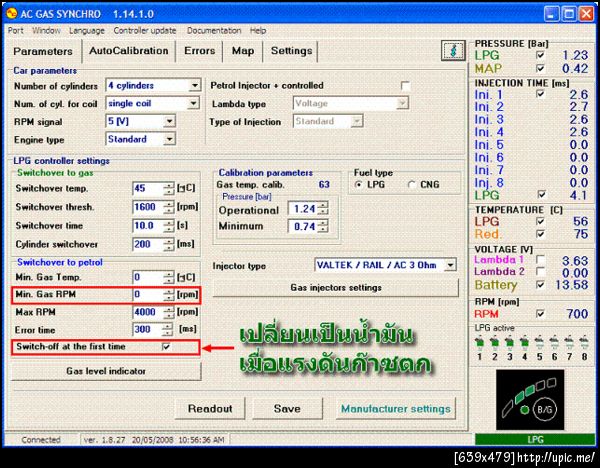Select LPG fuel type radio button

[x=359, y=184]
